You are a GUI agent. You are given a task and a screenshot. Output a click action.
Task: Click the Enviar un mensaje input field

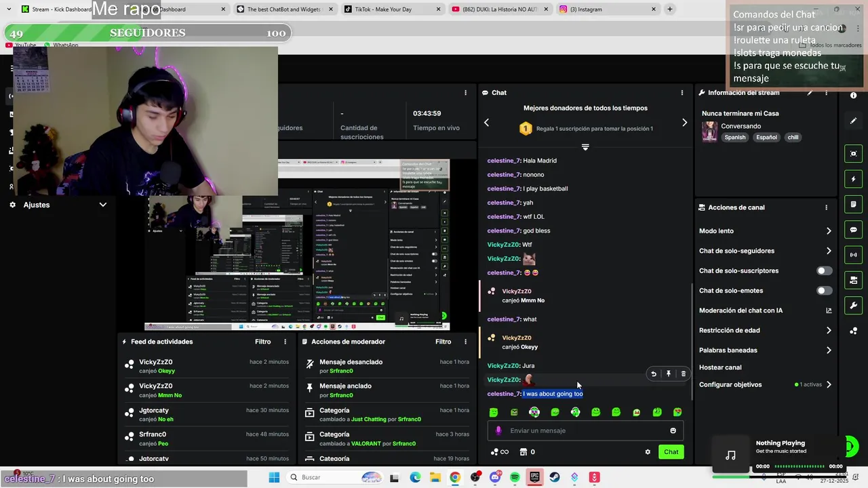click(587, 430)
